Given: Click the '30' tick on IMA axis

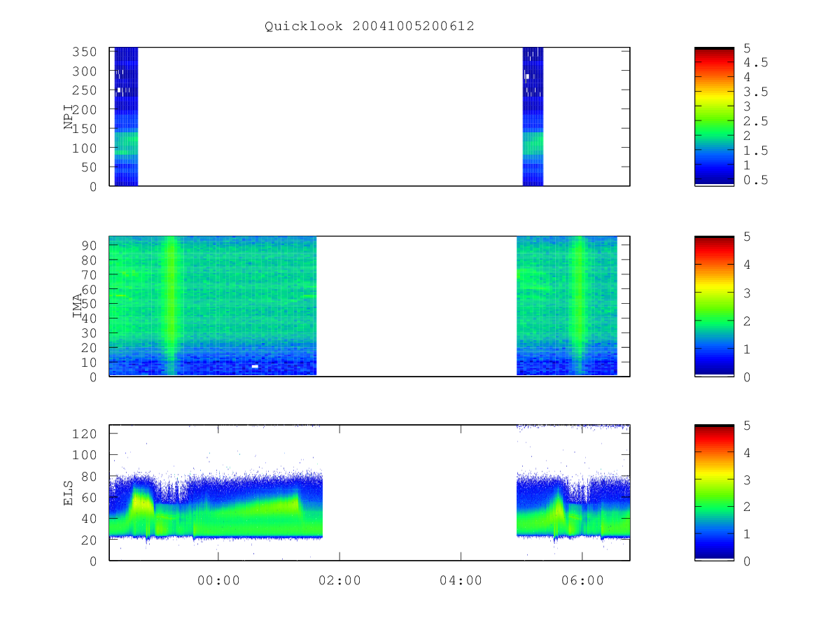Looking at the screenshot, I should pos(90,333).
